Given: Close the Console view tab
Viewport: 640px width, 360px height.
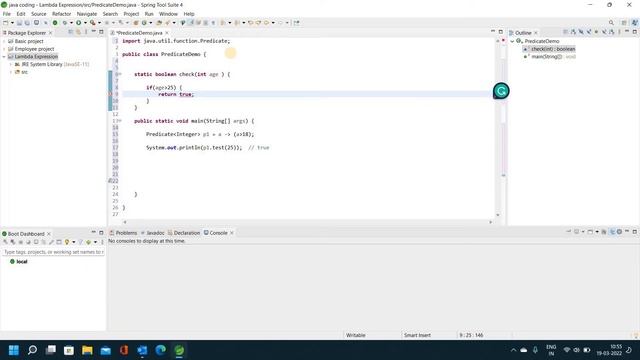Looking at the screenshot, I should (x=232, y=233).
